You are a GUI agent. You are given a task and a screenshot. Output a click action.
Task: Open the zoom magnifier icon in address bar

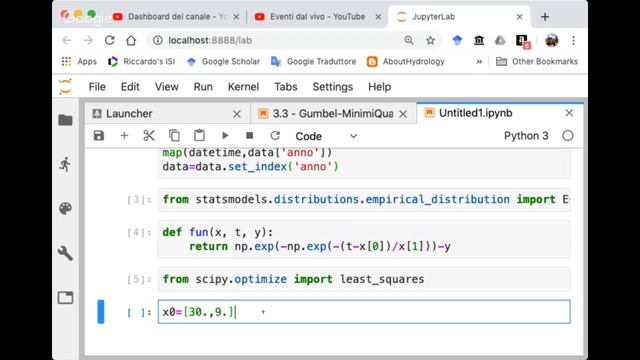409,40
